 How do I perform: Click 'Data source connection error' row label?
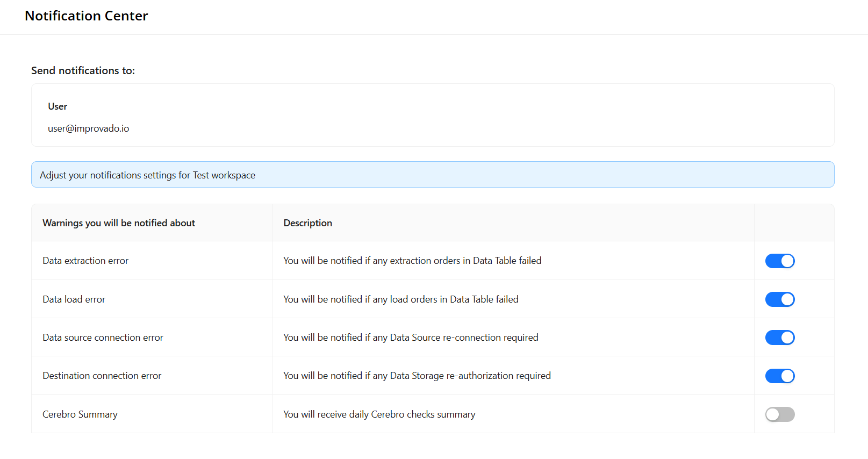[103, 338]
